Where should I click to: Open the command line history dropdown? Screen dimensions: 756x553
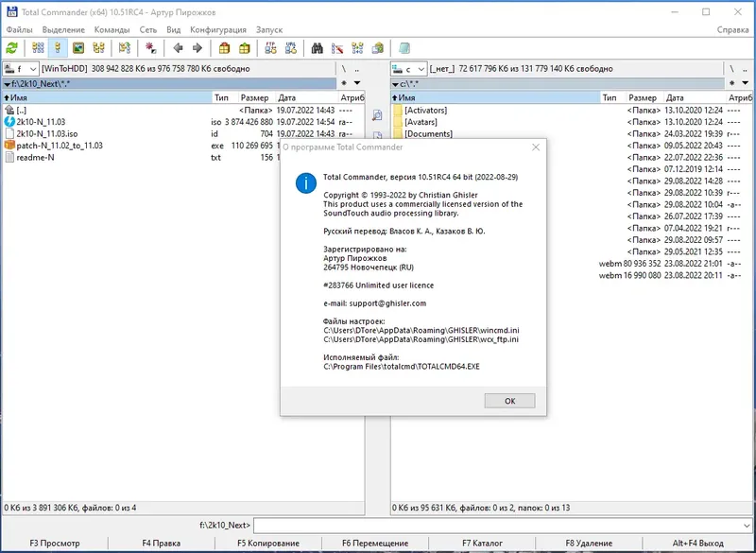click(747, 526)
